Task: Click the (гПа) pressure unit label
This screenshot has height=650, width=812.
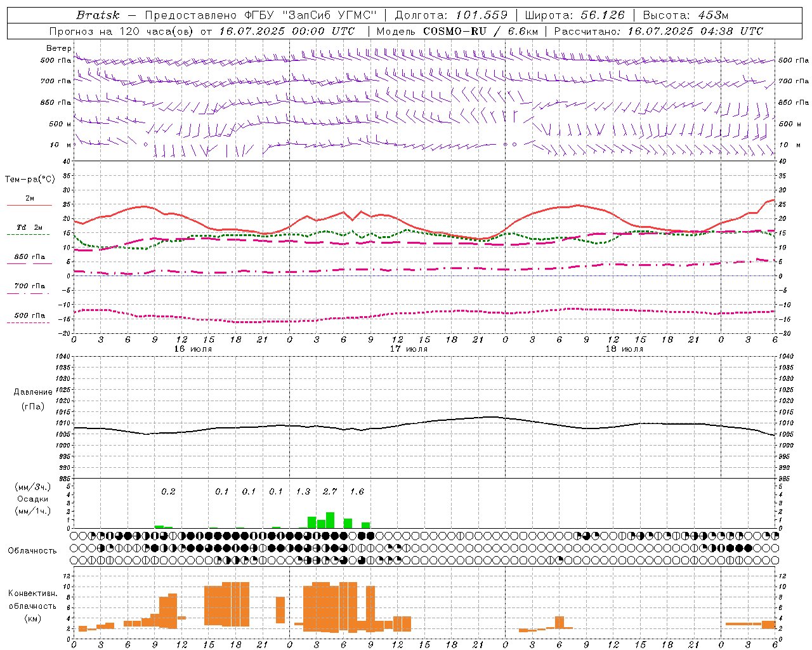Action: [33, 406]
